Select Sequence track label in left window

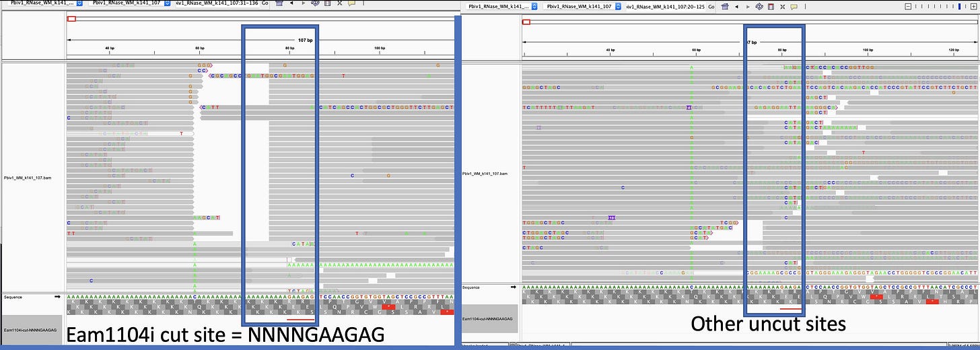[13, 297]
